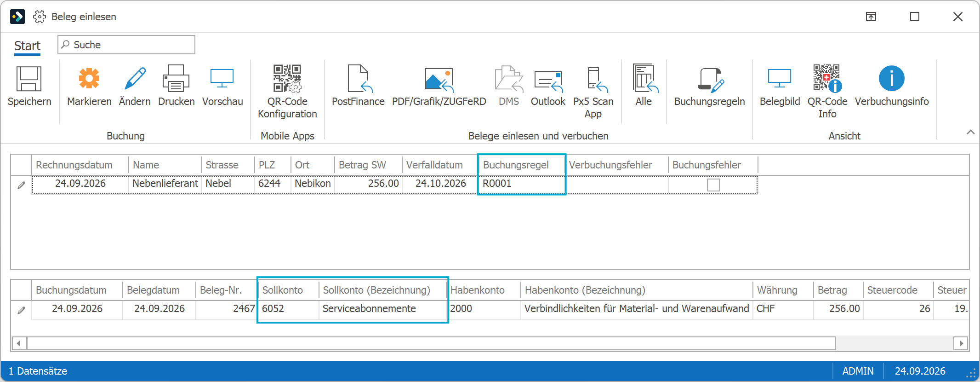Select the Nebenlieferant name cell
The width and height of the screenshot is (980, 382).
[165, 184]
